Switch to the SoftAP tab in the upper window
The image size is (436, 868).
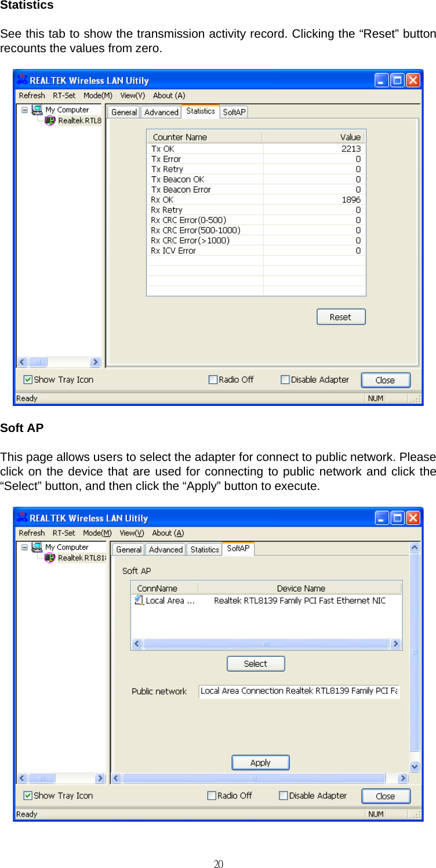click(x=234, y=112)
